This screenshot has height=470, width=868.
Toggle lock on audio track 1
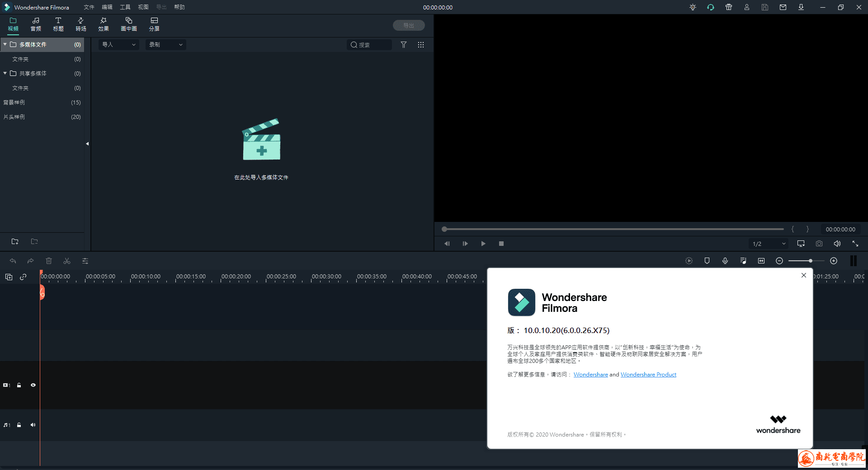(x=19, y=425)
